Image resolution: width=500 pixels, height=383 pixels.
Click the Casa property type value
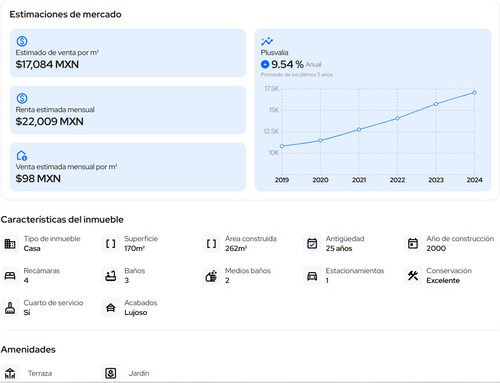pos(32,248)
